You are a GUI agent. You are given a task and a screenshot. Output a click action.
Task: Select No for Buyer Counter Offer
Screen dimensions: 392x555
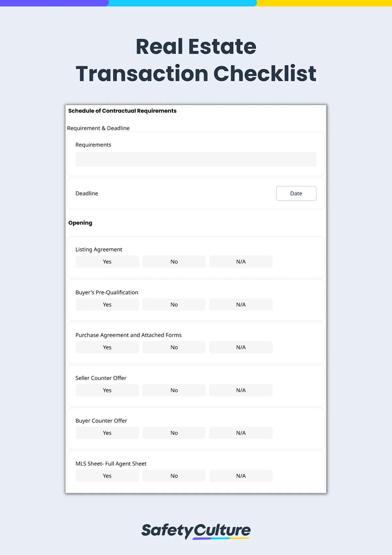pos(174,433)
